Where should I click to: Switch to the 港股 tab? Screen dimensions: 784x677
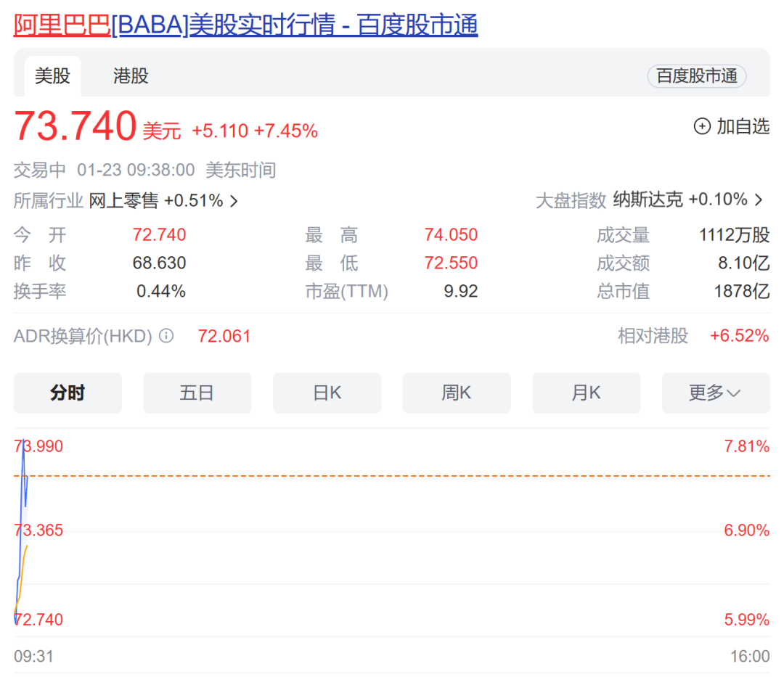131,76
